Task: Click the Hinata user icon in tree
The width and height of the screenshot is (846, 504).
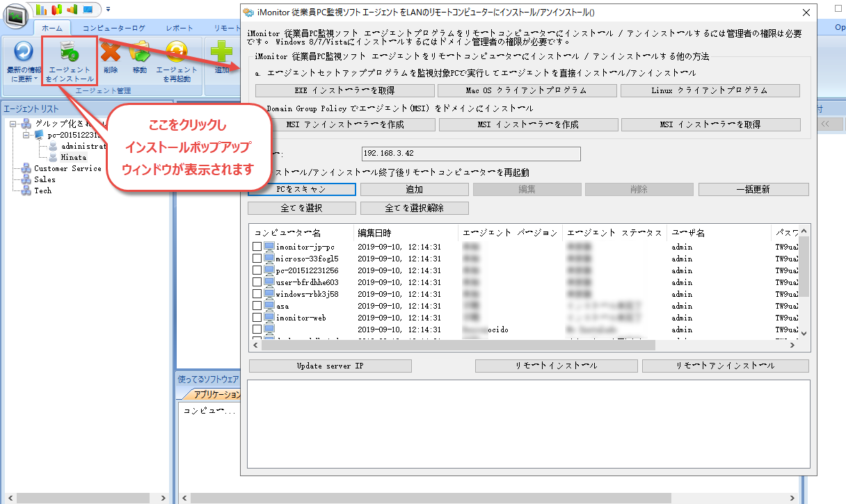Action: [53, 157]
